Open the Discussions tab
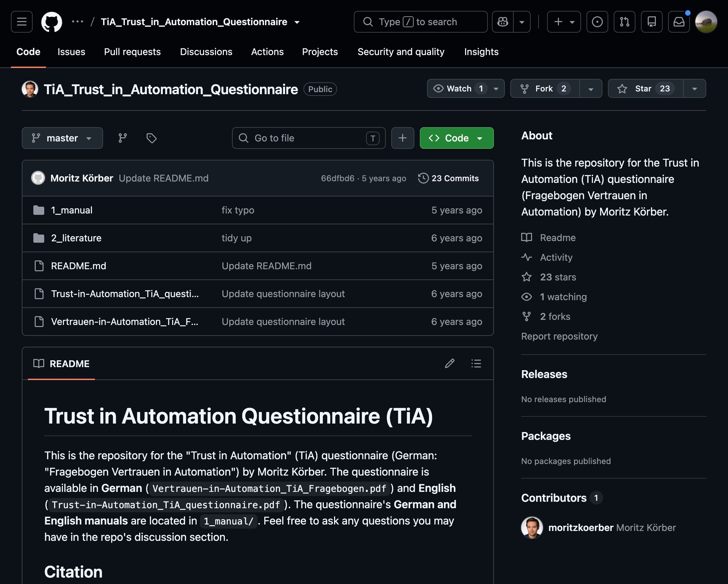 tap(206, 52)
